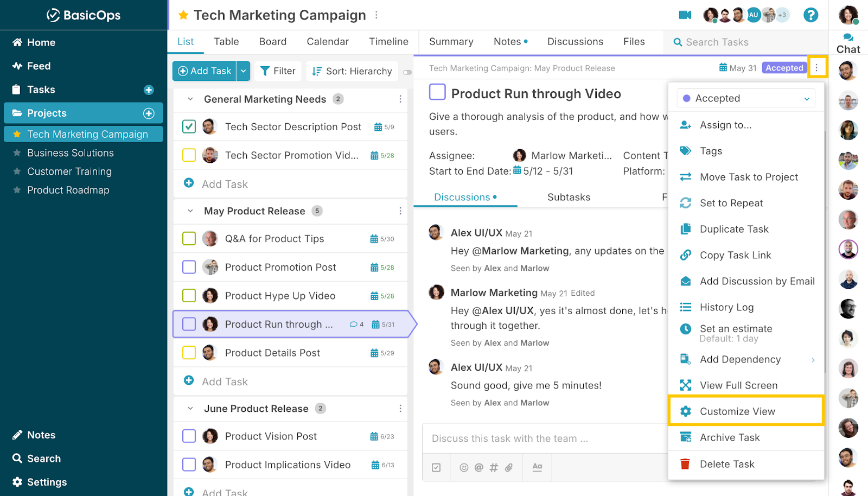Click the Search Tasks field
This screenshot has width=868, height=496.
click(746, 42)
